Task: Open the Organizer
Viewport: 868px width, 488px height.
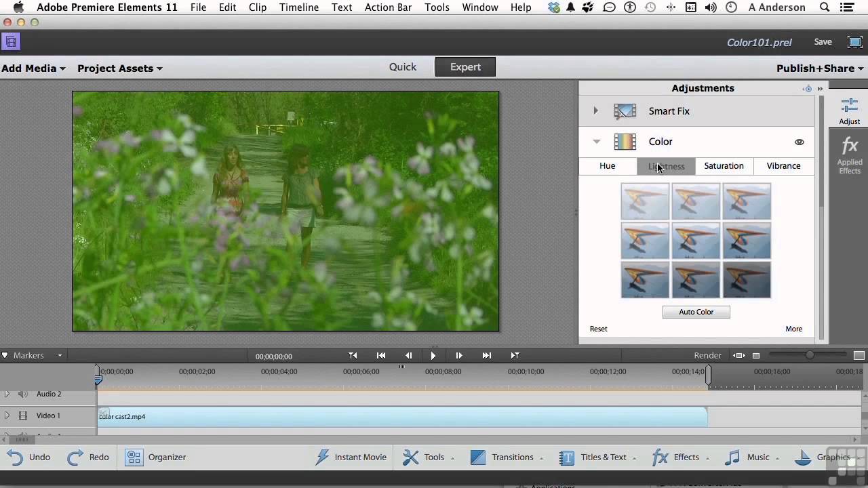Action: [156, 457]
